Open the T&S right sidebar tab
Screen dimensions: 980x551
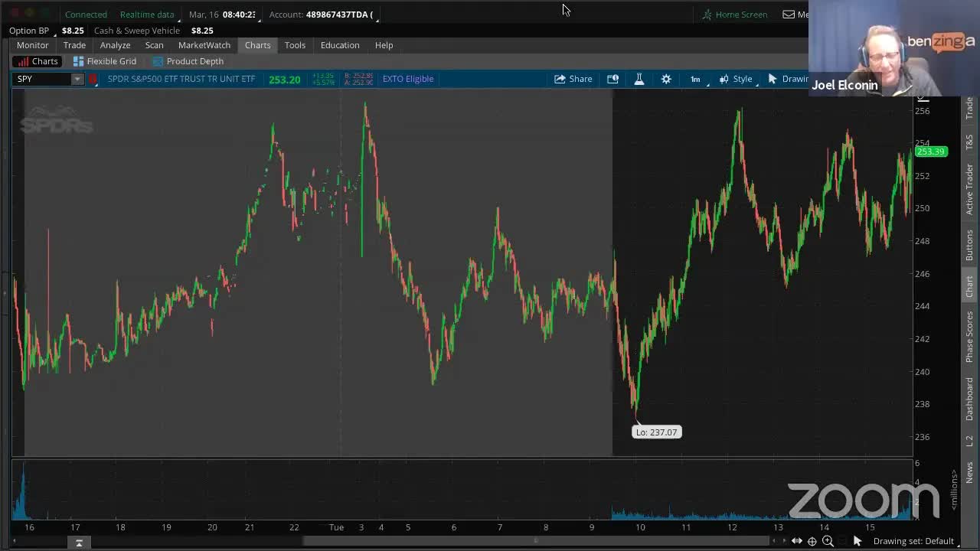[969, 142]
